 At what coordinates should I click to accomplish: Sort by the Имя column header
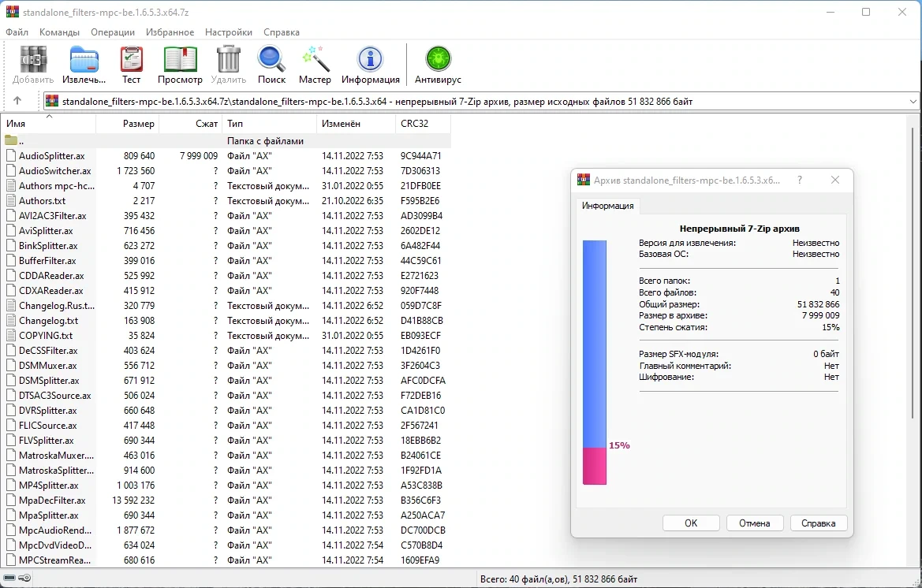[x=48, y=124]
